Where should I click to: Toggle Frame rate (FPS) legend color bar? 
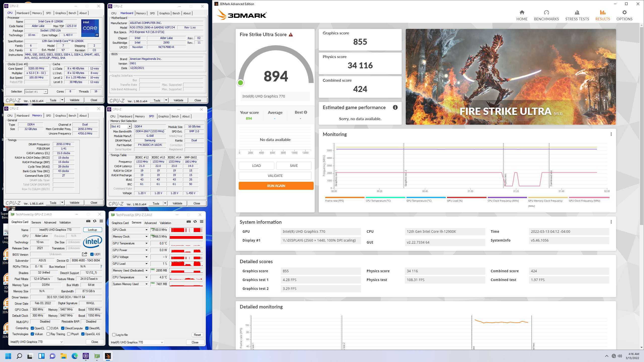pos(345,198)
